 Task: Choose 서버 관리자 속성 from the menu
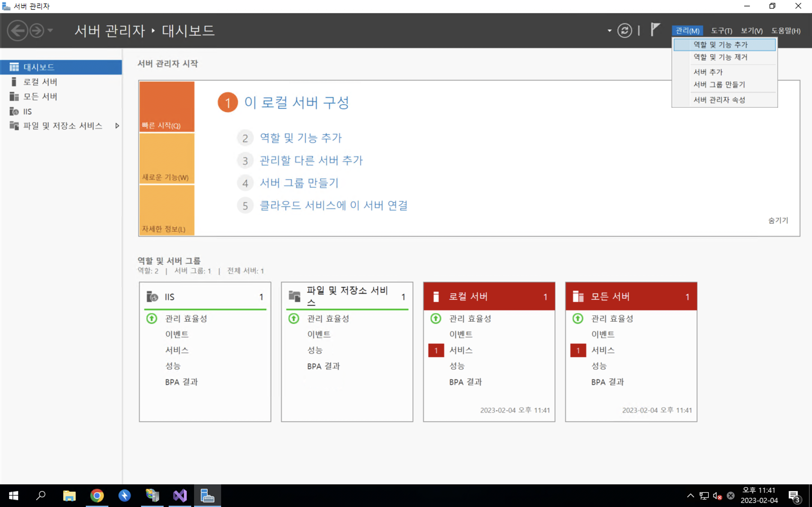[x=719, y=100]
